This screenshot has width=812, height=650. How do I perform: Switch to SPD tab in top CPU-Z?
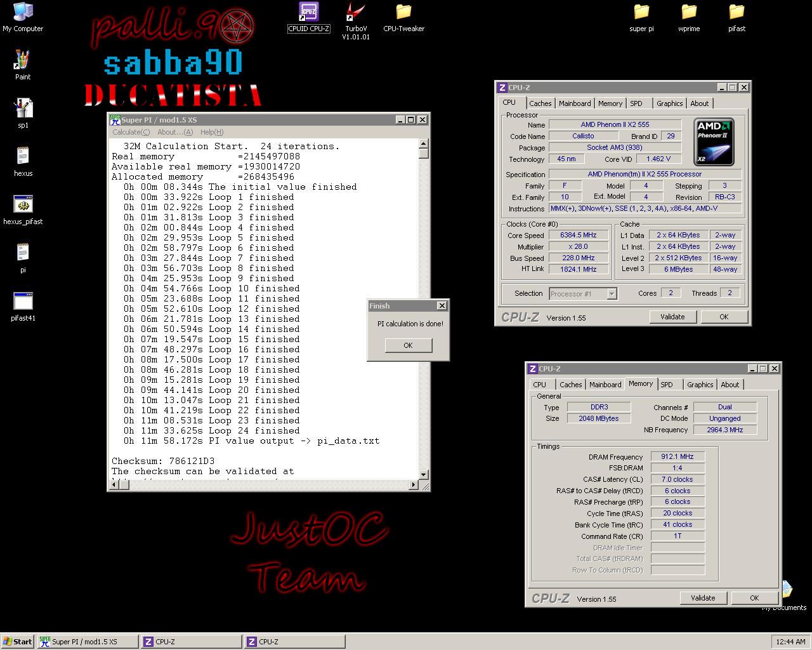(636, 103)
